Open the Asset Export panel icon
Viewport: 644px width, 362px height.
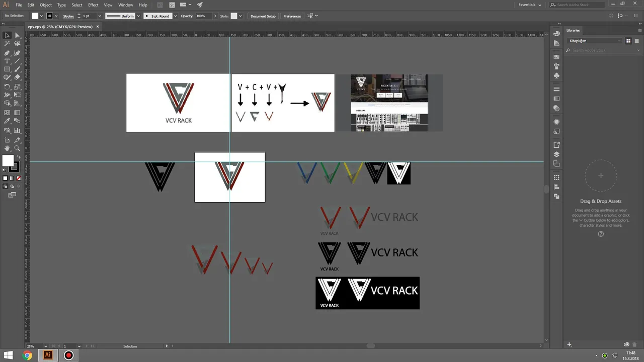[556, 145]
